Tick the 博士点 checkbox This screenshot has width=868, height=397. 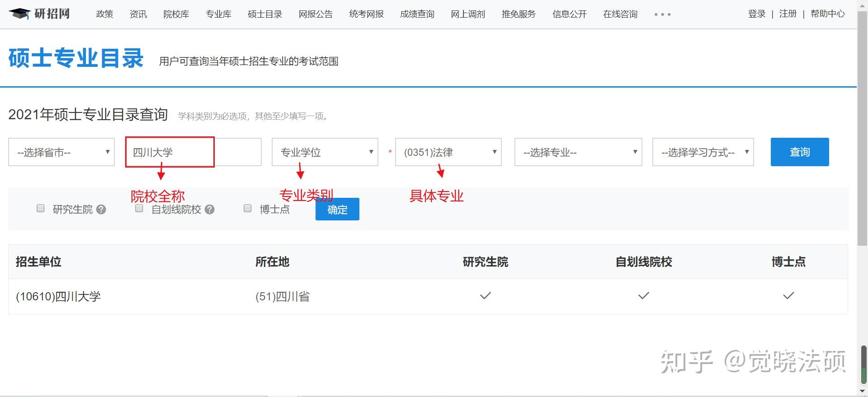point(247,208)
